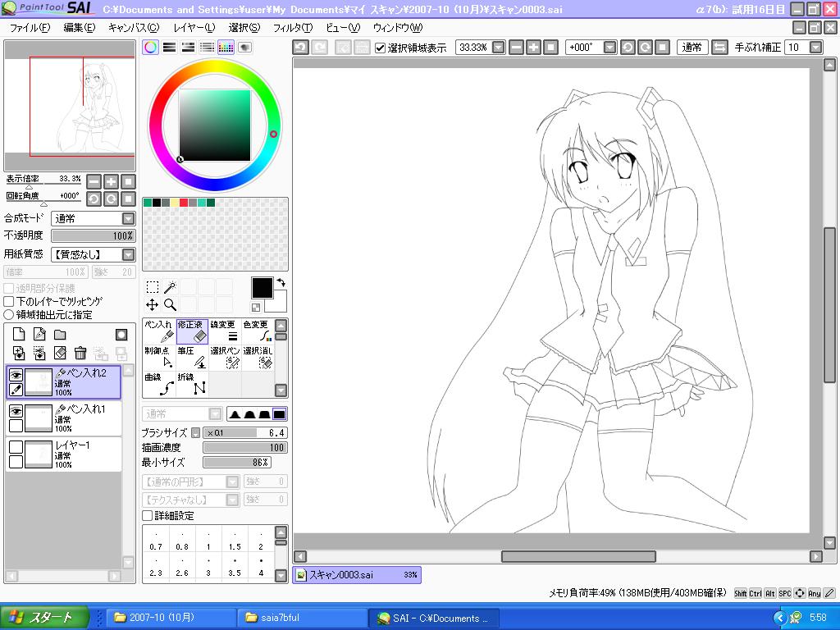Pick brush size preset 3.5
Image resolution: width=840 pixels, height=630 pixels.
(x=235, y=567)
